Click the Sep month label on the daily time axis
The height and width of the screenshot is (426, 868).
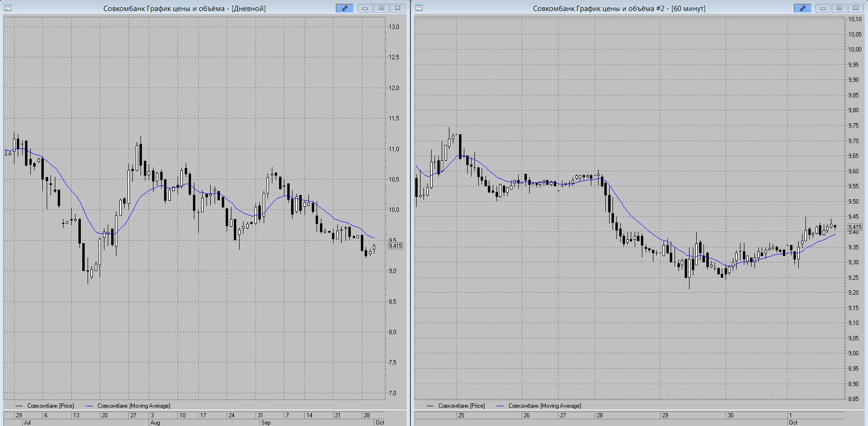(266, 423)
